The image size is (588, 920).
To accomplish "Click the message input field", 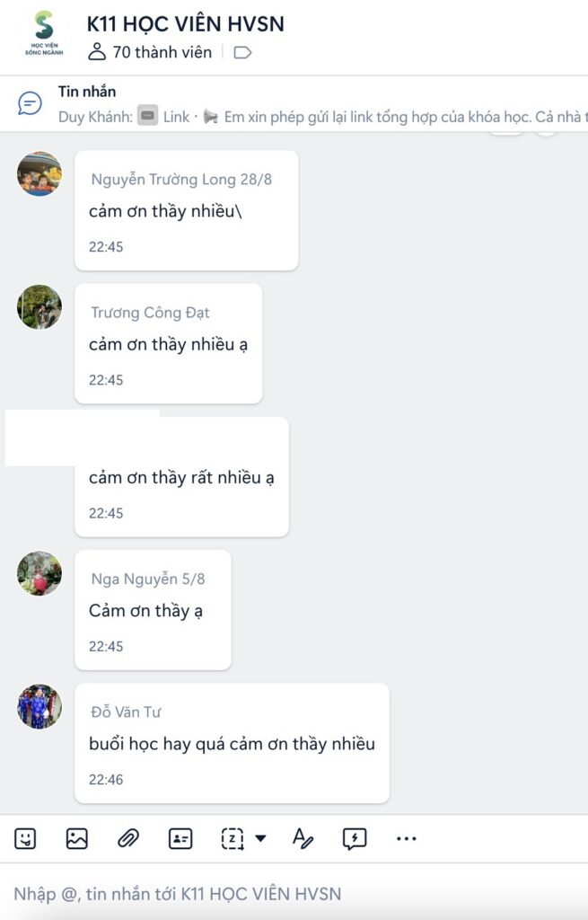I will (294, 894).
